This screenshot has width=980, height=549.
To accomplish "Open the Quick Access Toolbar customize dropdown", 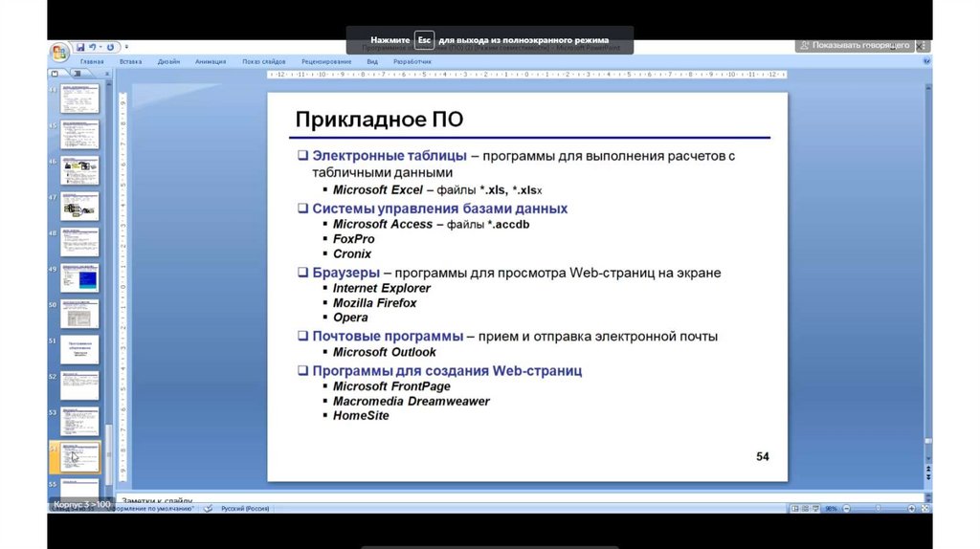I will 126,47.
